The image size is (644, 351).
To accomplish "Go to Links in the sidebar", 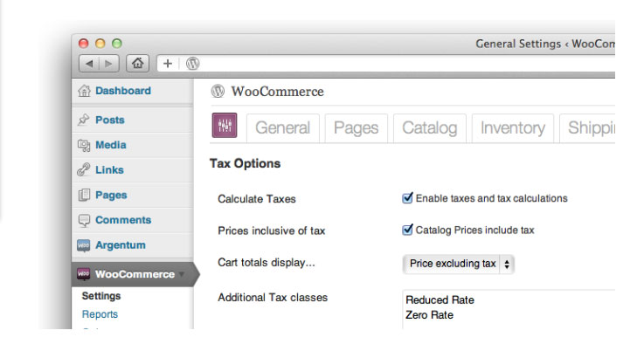I will pos(109,170).
